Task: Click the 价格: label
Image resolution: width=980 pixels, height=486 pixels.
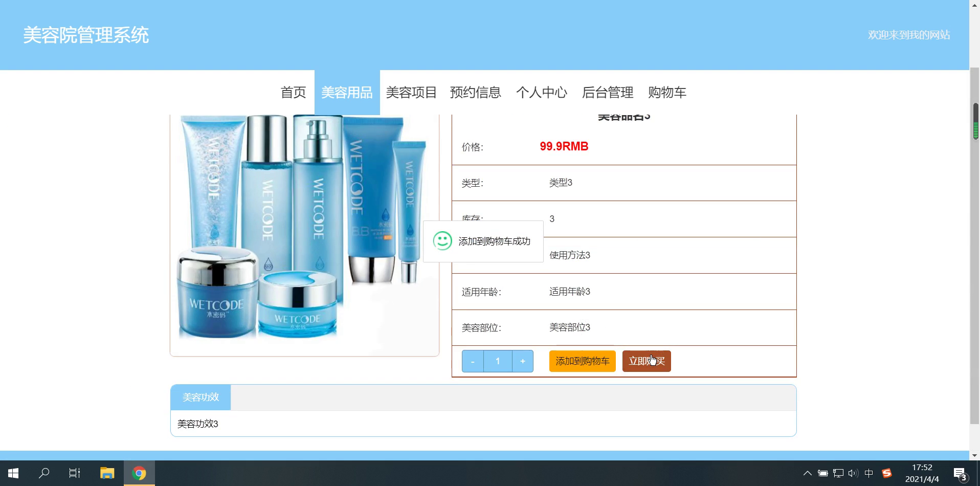Action: tap(473, 147)
